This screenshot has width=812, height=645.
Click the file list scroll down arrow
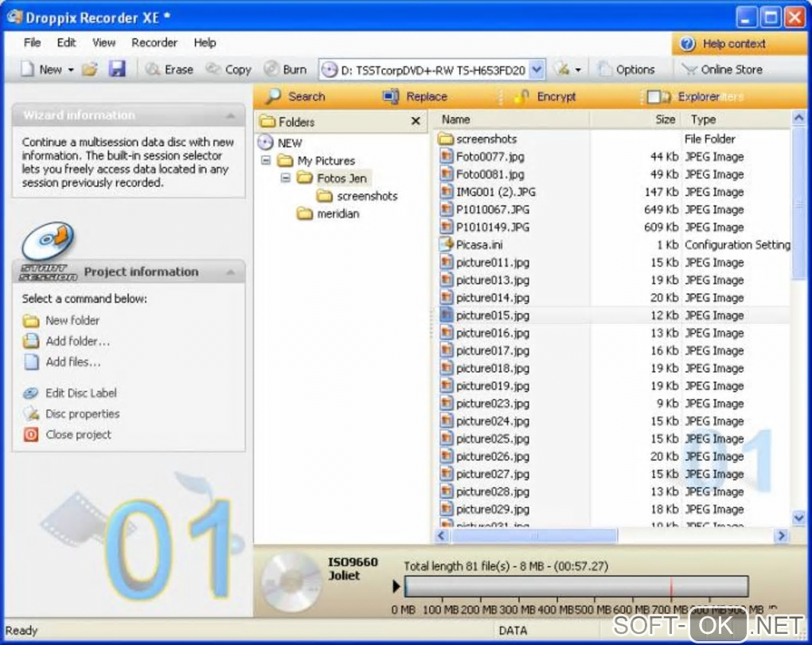tap(798, 517)
